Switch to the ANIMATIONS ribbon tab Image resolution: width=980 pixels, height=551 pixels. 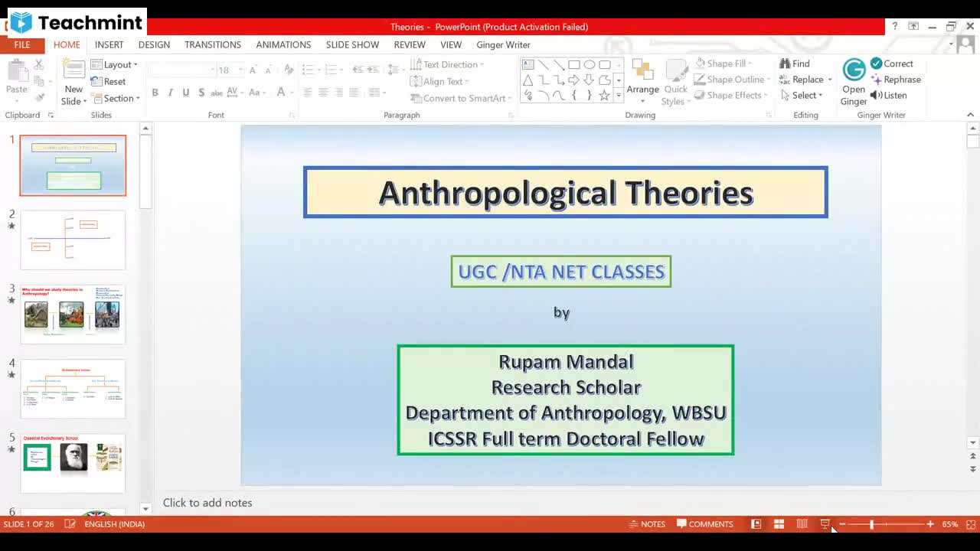tap(283, 44)
